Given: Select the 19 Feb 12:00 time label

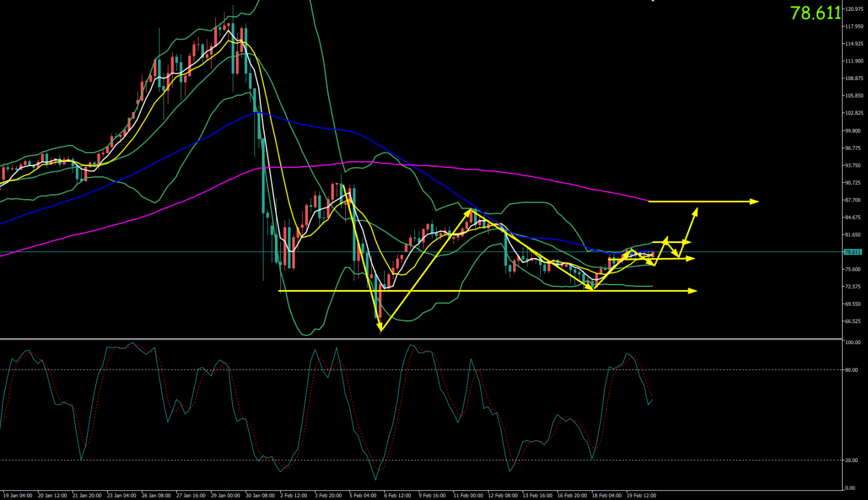Looking at the screenshot, I should tap(641, 496).
